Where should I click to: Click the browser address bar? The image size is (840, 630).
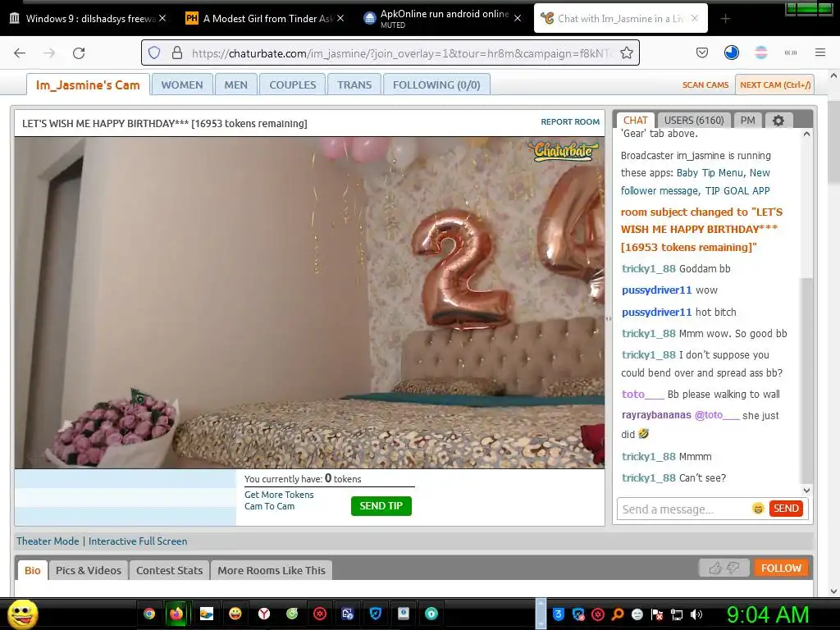[390, 52]
